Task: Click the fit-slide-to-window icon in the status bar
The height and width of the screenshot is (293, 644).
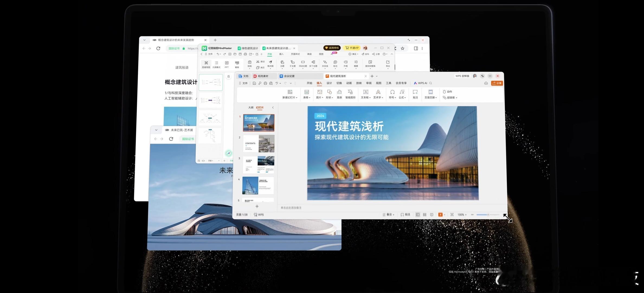Action: [452, 215]
